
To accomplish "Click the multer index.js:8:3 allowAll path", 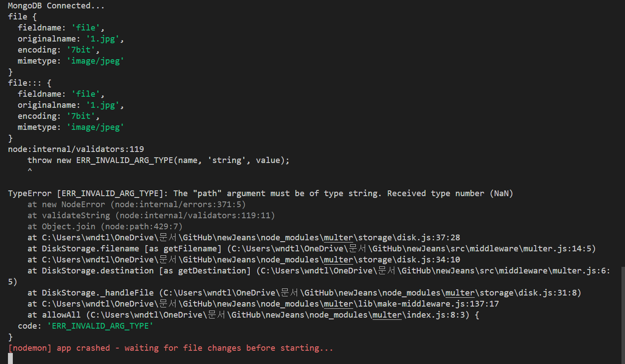I will 280,315.
